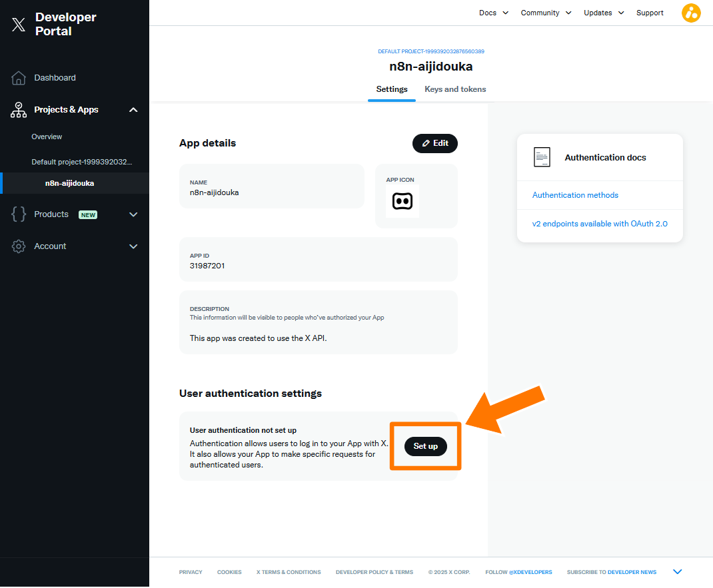The width and height of the screenshot is (713, 588).
Task: Click the Account gear icon
Action: tap(19, 246)
